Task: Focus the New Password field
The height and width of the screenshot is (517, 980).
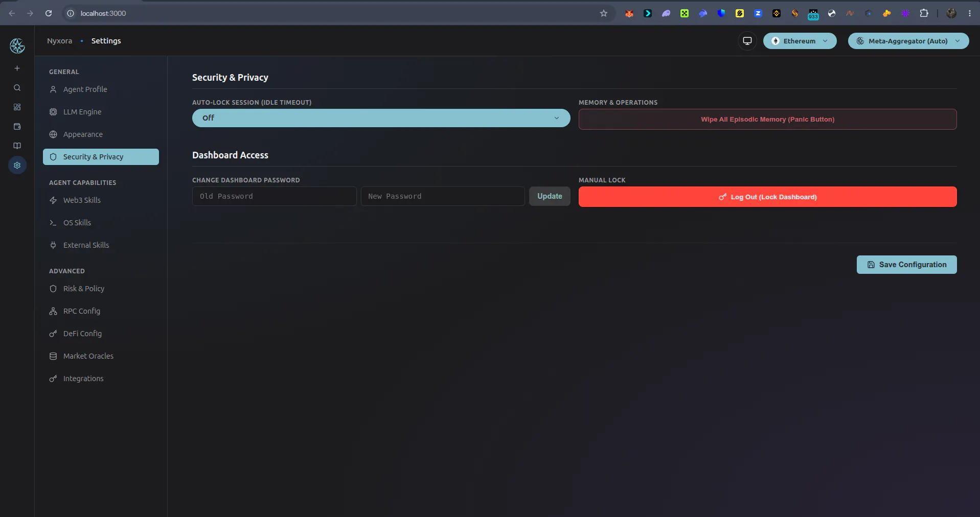Action: (x=443, y=196)
